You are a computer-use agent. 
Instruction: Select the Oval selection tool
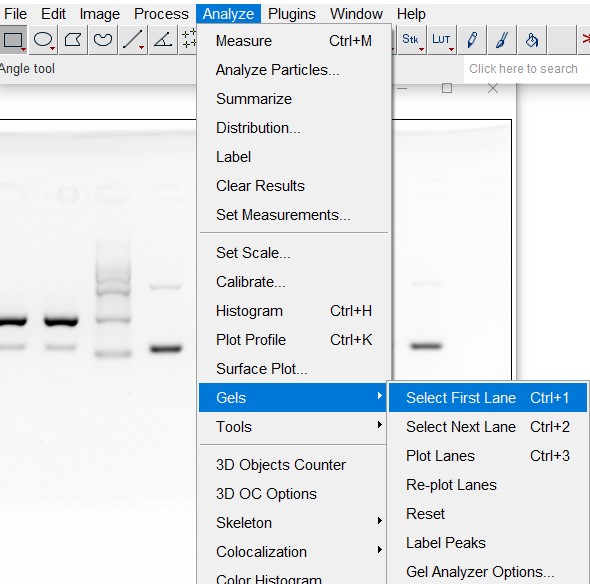tap(43, 40)
